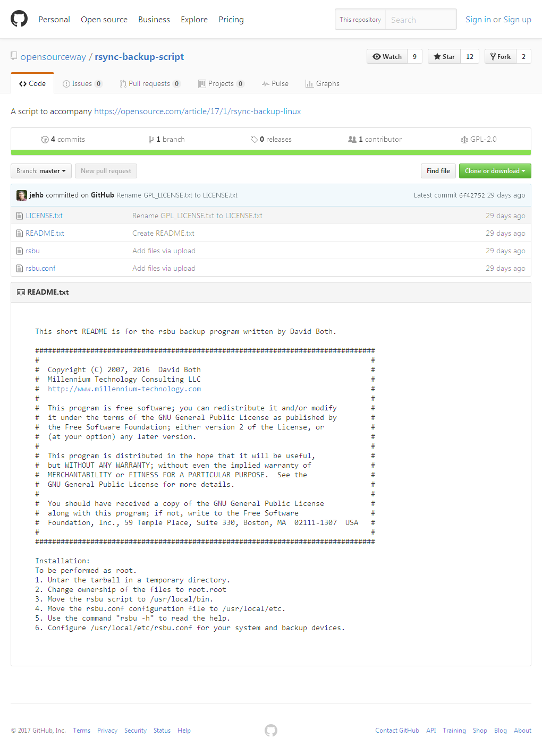Click the New pull request button

106,171
